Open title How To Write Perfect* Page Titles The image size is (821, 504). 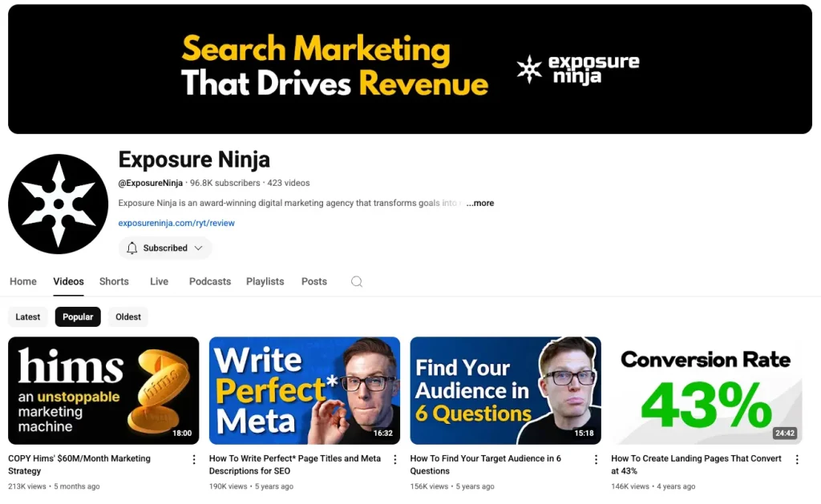pos(295,465)
